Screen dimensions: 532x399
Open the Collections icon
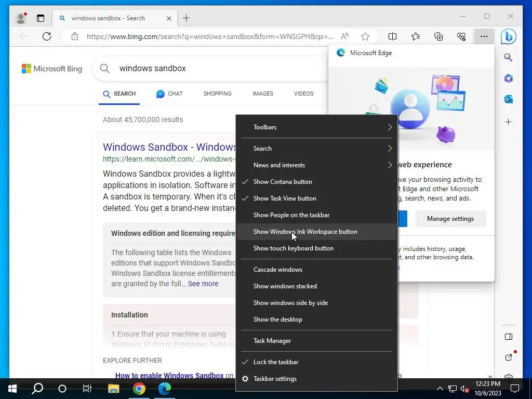(x=438, y=36)
